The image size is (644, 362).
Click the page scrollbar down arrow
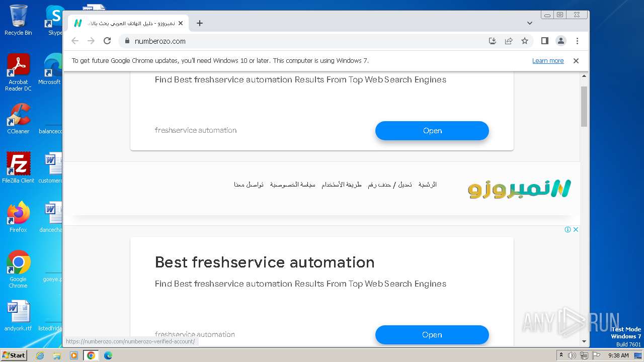(584, 341)
